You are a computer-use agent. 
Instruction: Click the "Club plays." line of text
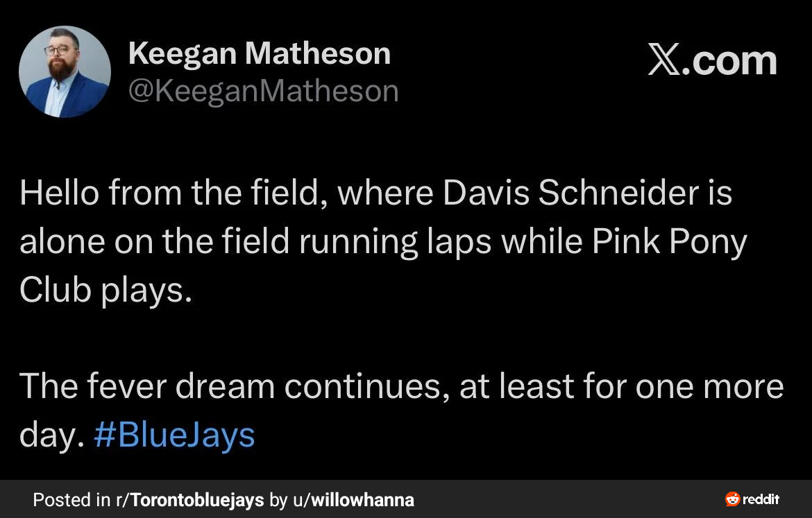click(x=105, y=290)
